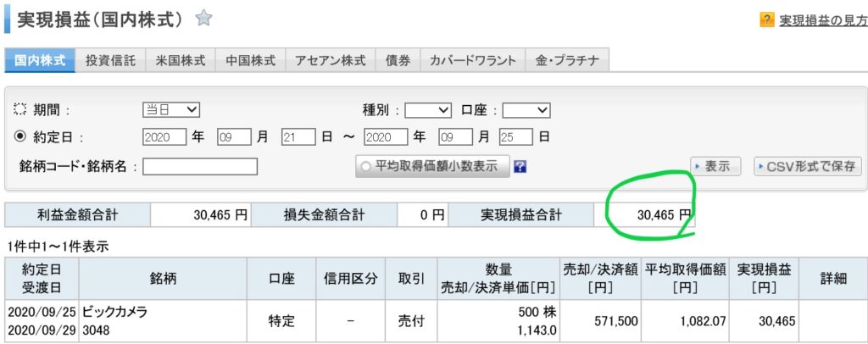Open the 中国株式 tab
The height and width of the screenshot is (344, 868).
pos(251,61)
